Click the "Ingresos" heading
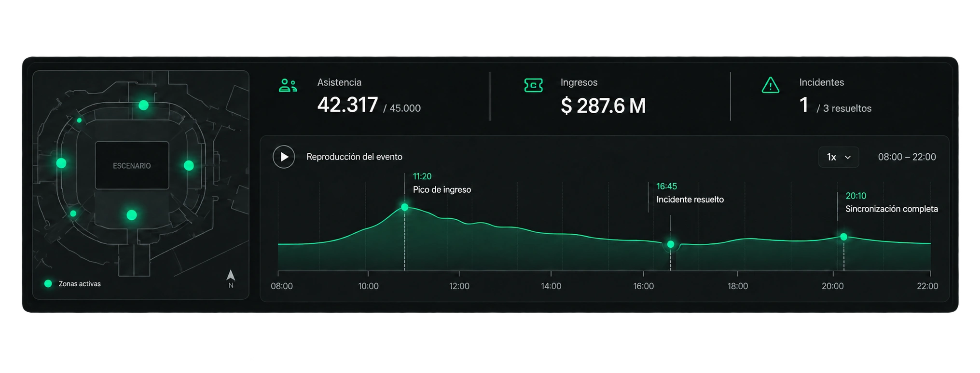Viewport: 980px width, 373px height. tap(579, 82)
